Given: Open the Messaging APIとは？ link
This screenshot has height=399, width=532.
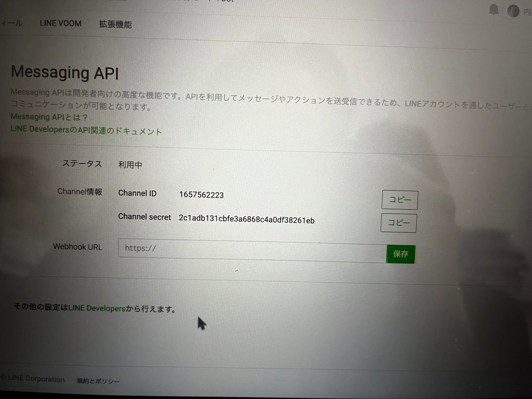Looking at the screenshot, I should click(49, 117).
